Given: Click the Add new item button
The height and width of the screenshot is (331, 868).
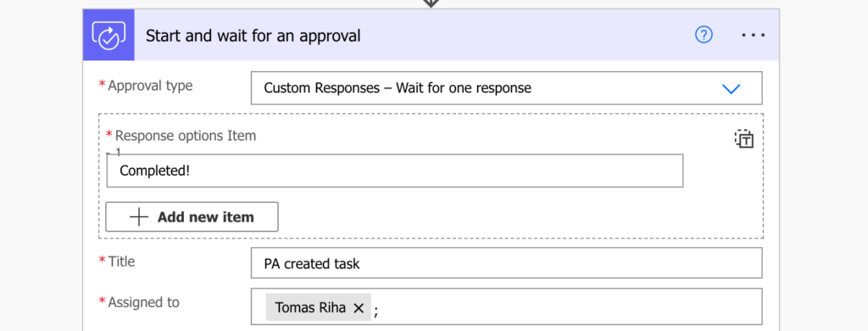Looking at the screenshot, I should pyautogui.click(x=192, y=216).
